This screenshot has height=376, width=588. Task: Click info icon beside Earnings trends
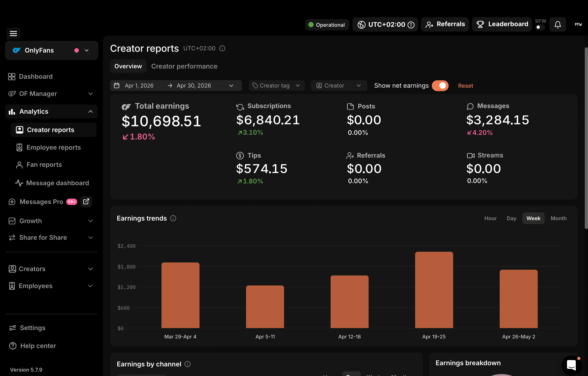click(173, 218)
